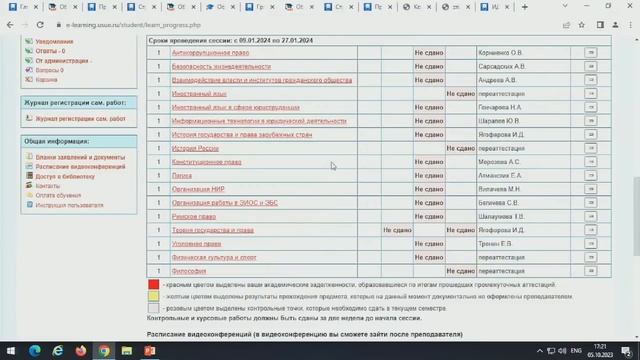The image size is (640, 360).
Task: Open Доступ в библиотеку link
Action: click(65, 177)
